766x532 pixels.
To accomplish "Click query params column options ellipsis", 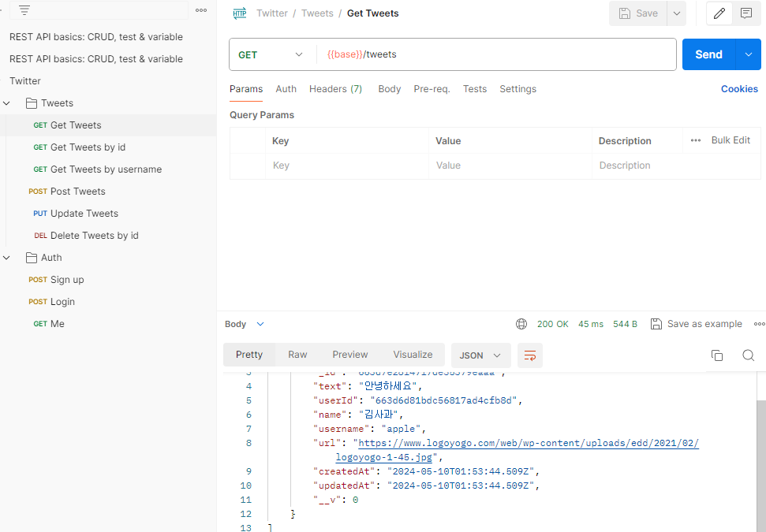I will coord(696,140).
